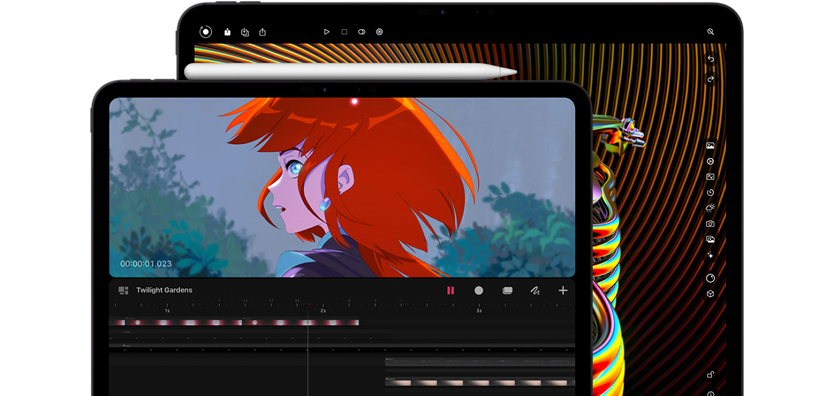This screenshot has height=396, width=834.
Task: Tap the 00:00:01.023 timecode
Action: [146, 264]
